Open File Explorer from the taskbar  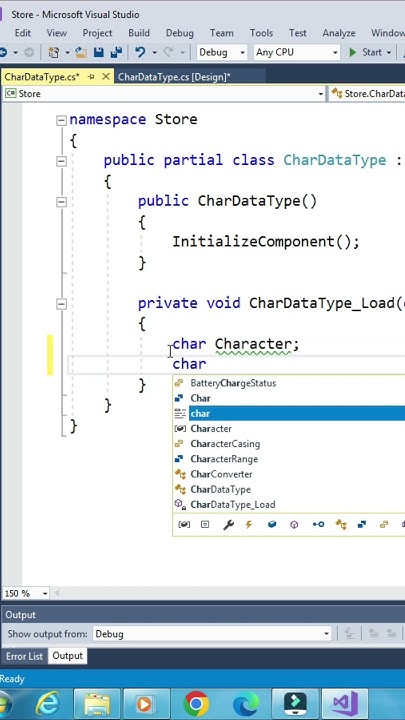98,703
